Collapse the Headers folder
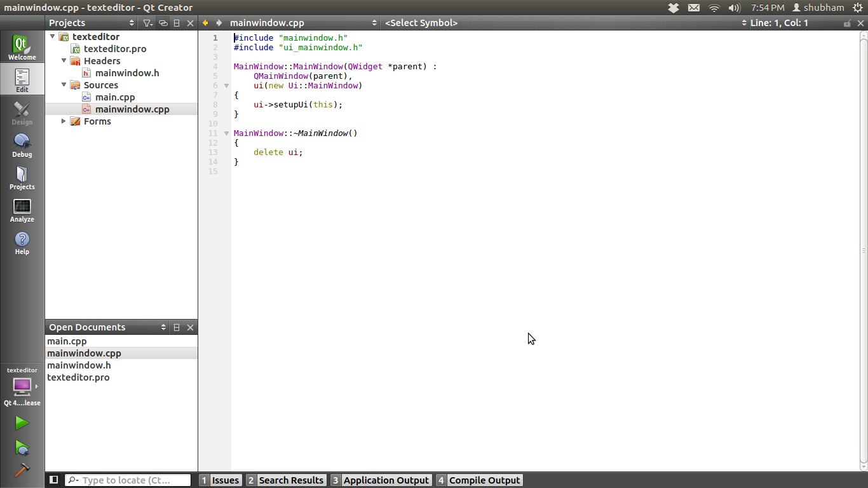The height and width of the screenshot is (488, 868). click(x=64, y=61)
